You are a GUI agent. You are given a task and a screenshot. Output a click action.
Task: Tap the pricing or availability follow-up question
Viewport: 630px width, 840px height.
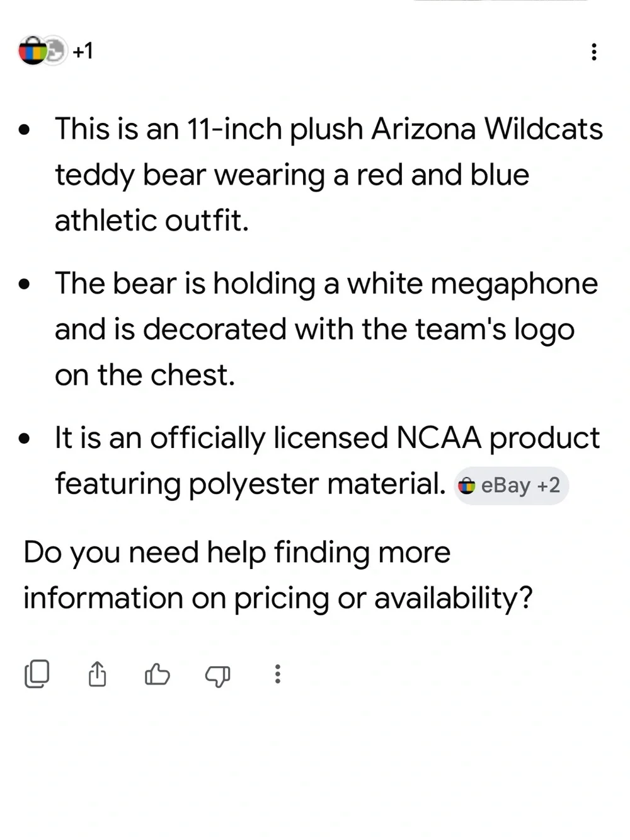[278, 575]
